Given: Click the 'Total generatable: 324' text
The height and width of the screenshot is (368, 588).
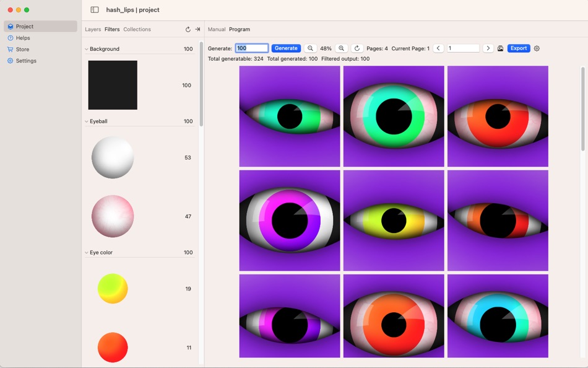Looking at the screenshot, I should click(x=235, y=59).
